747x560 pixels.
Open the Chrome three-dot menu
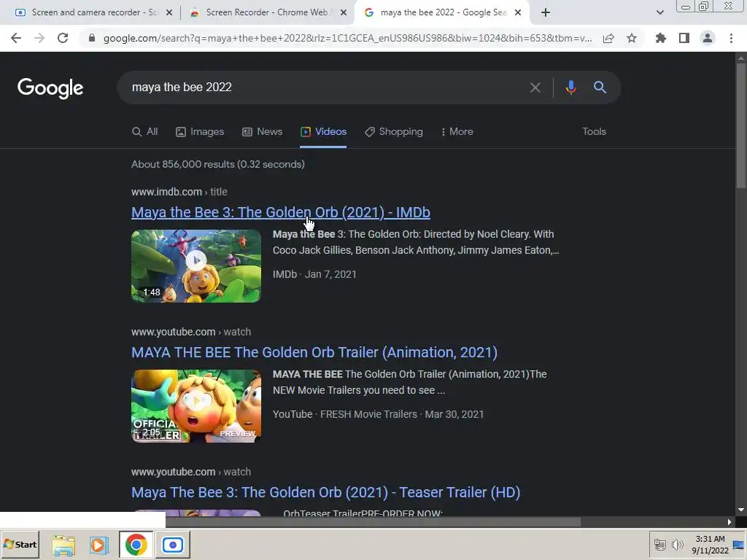pyautogui.click(x=731, y=38)
